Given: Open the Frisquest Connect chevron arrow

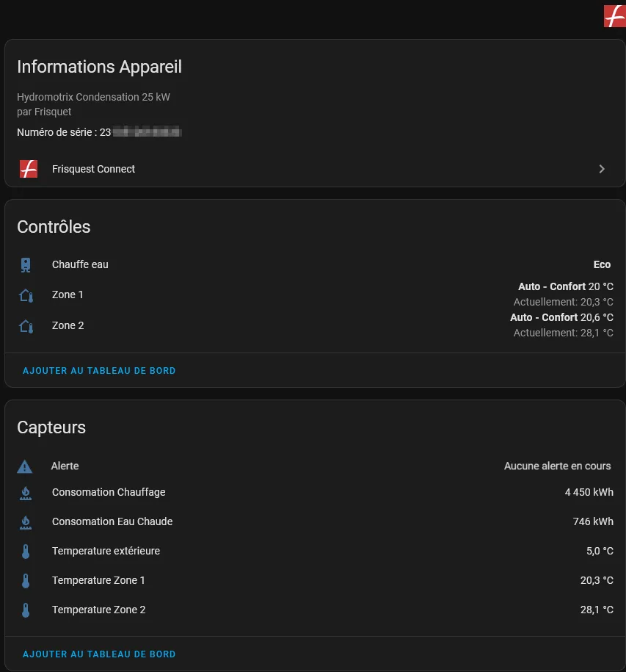Looking at the screenshot, I should [x=602, y=169].
